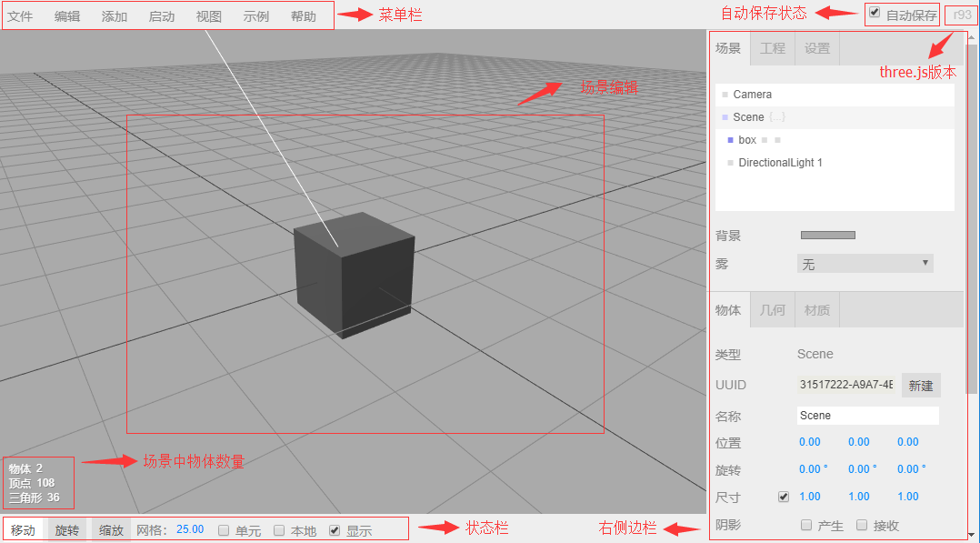
Task: Switch to the 工程 tab
Action: (772, 48)
